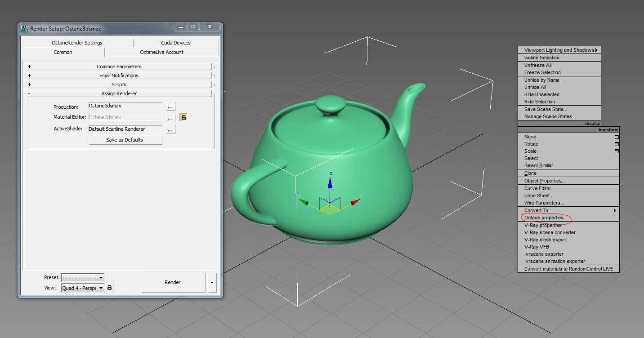The height and width of the screenshot is (338, 644).
Task: Open Wire Parameters...
Action: click(568, 203)
